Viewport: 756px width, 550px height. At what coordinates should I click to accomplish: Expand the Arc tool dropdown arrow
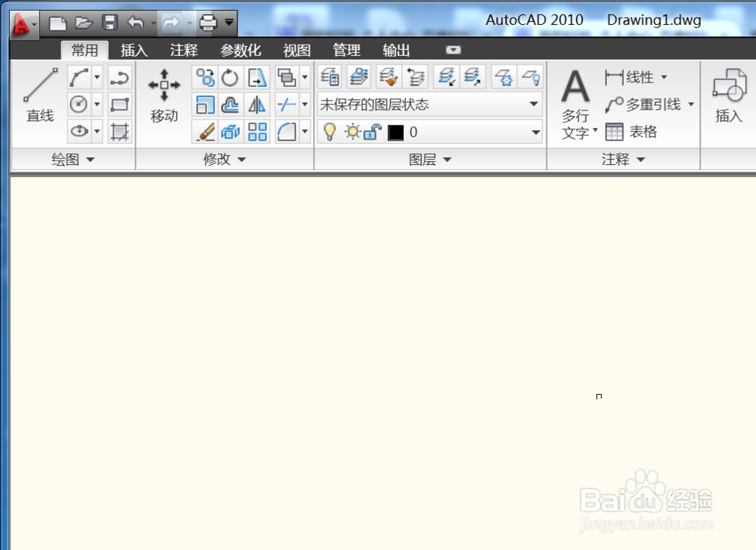point(97,77)
